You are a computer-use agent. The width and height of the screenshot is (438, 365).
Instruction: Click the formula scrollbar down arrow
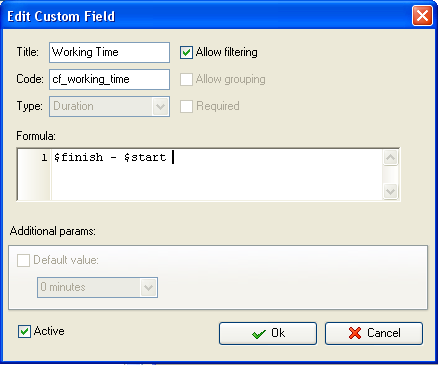pyautogui.click(x=390, y=191)
